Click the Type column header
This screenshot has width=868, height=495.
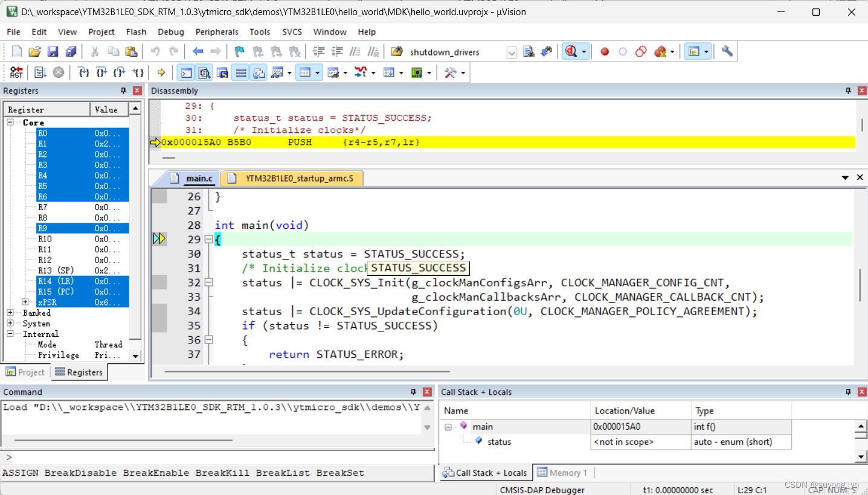coord(741,410)
